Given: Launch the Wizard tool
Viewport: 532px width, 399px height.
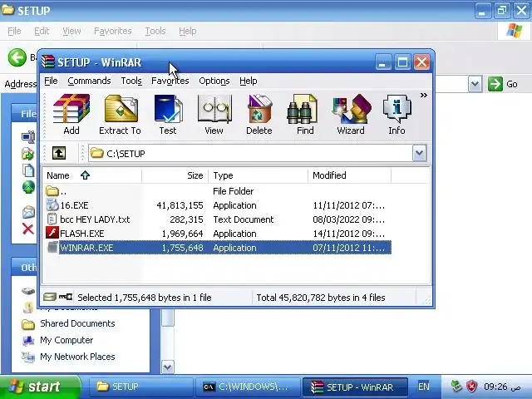Looking at the screenshot, I should click(351, 115).
